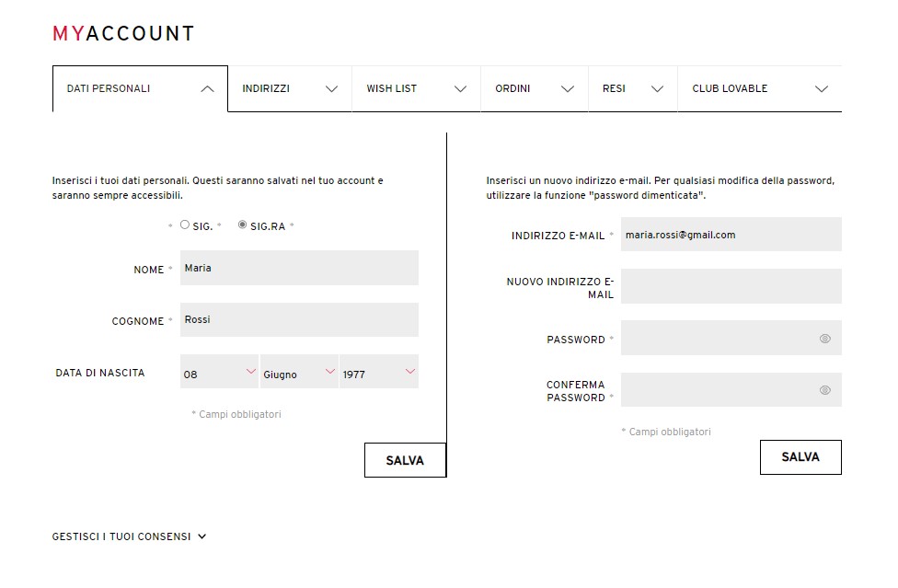Image resolution: width=898 pixels, height=588 pixels.
Task: Click the MyAccount heading logo
Action: 123,33
